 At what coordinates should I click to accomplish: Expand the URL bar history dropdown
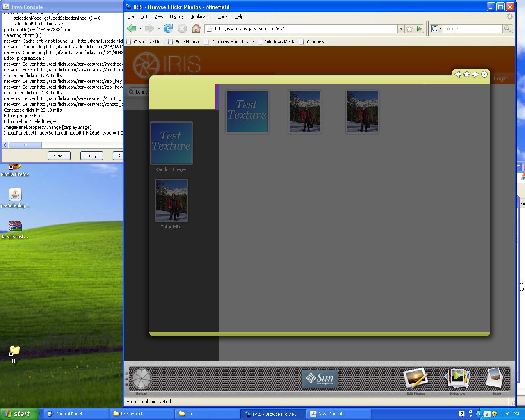[401, 29]
